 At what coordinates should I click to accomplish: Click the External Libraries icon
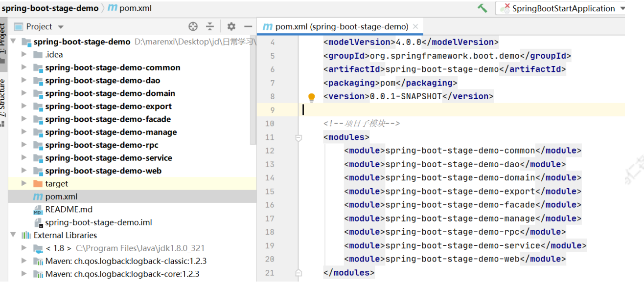26,235
